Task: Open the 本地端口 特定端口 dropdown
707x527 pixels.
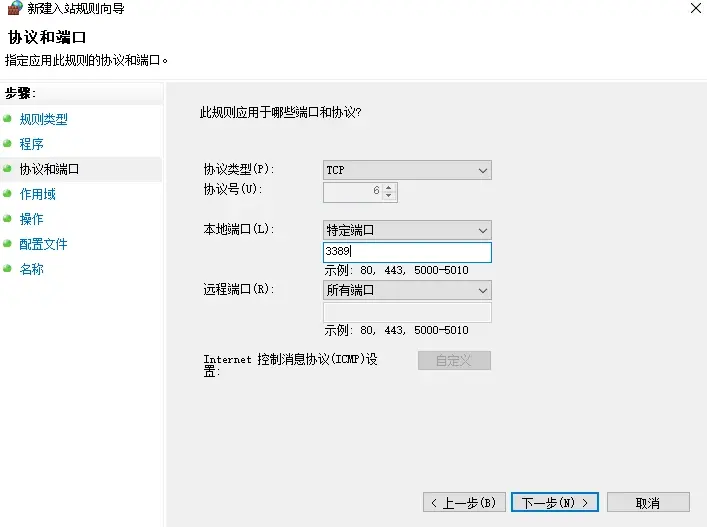Action: 407,230
